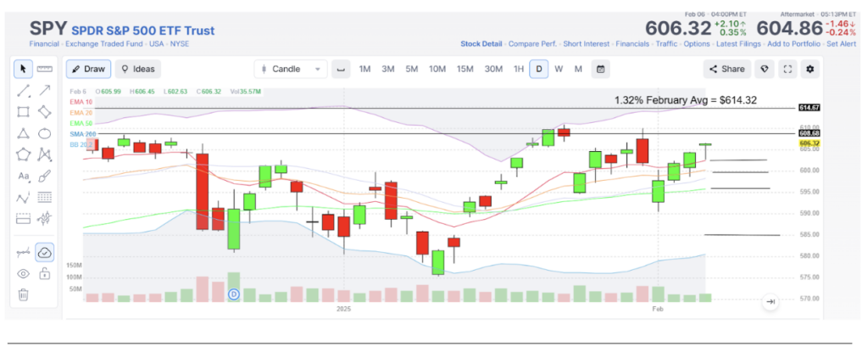This screenshot has width=868, height=353.
Task: Select the text 'Aa' tool
Action: pos(23,176)
